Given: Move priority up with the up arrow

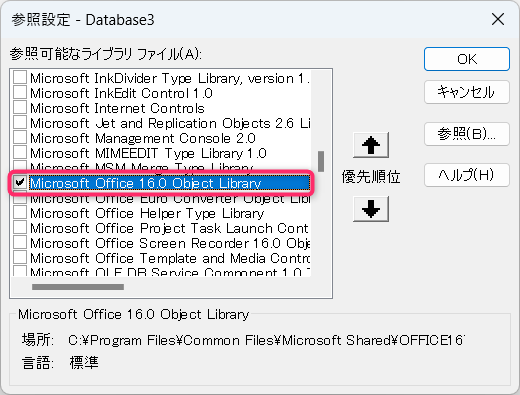Looking at the screenshot, I should pyautogui.click(x=371, y=145).
